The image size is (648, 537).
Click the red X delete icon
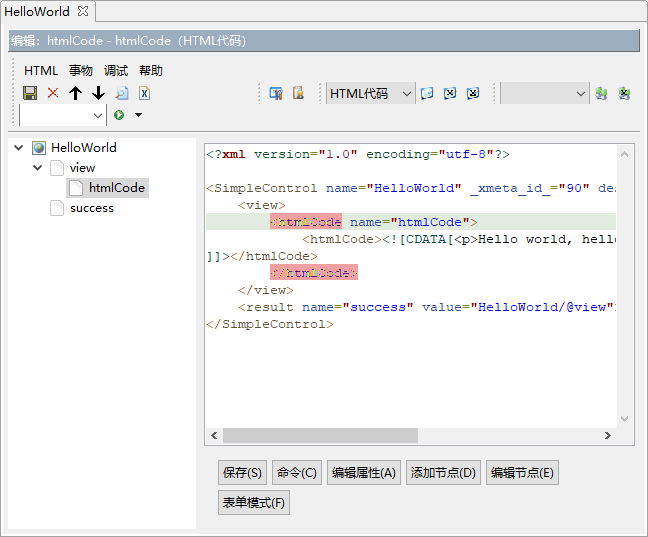point(52,93)
